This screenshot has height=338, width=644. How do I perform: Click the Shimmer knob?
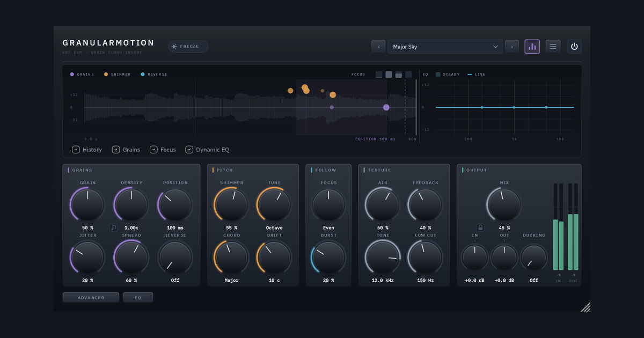tap(231, 204)
